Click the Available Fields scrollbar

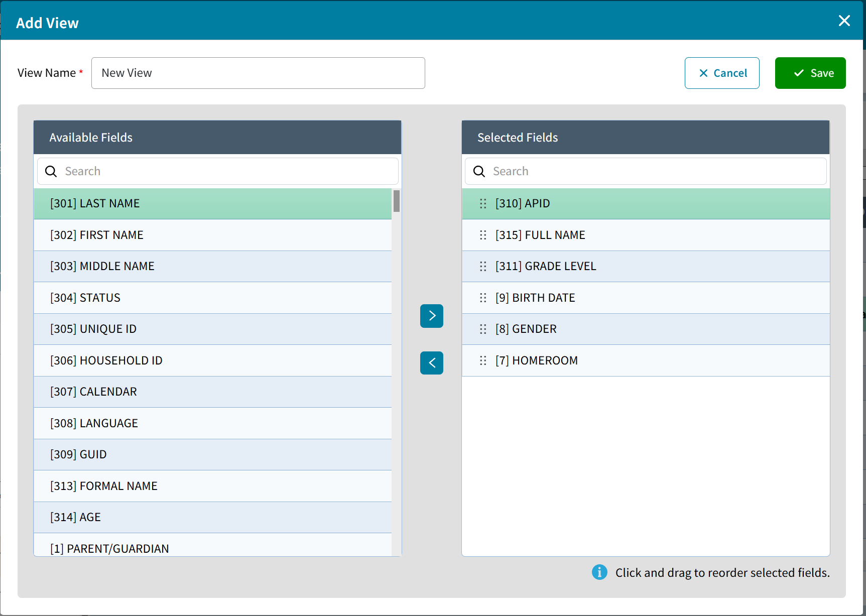point(396,202)
